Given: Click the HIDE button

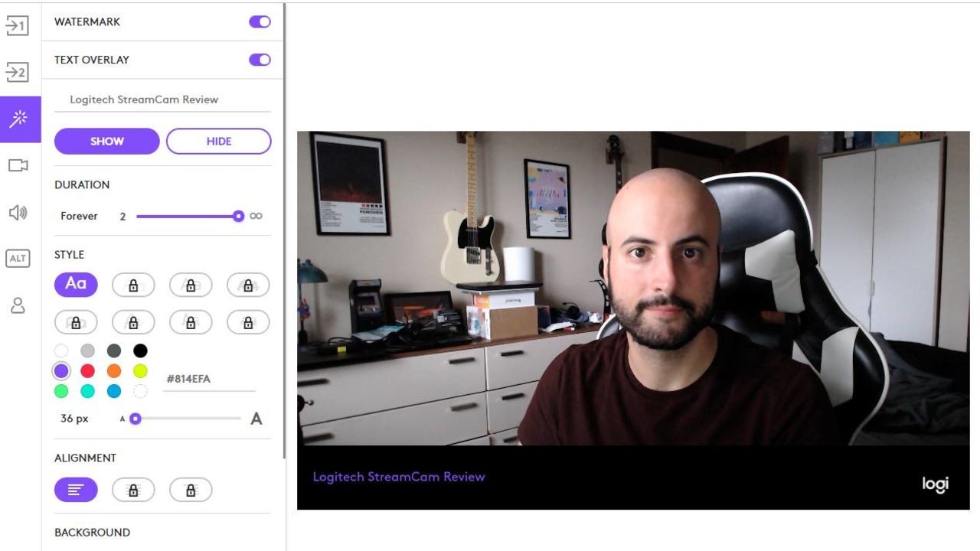Looking at the screenshot, I should [219, 141].
